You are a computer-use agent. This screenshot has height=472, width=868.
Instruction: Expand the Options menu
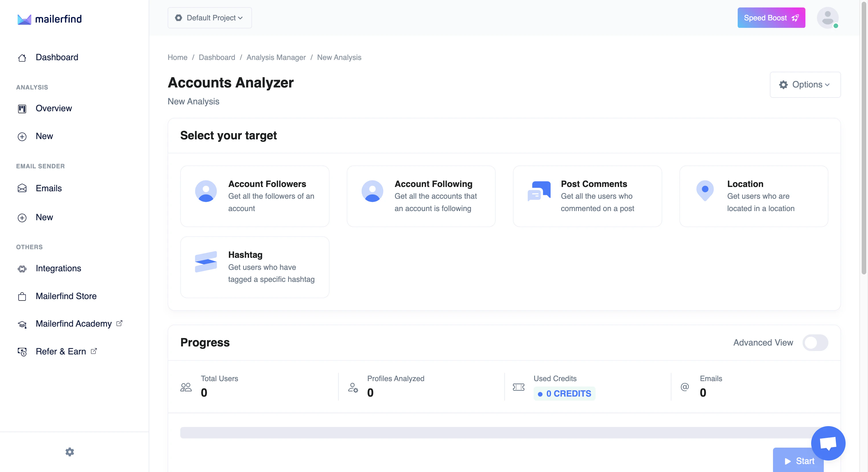805,85
